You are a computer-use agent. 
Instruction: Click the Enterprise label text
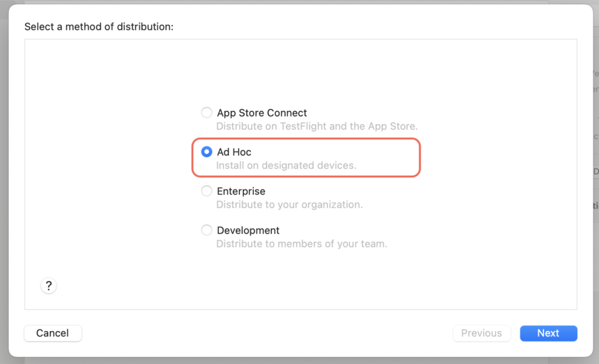(241, 191)
